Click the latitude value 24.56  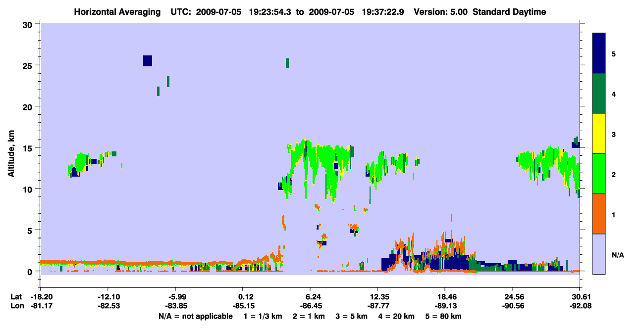tap(512, 297)
